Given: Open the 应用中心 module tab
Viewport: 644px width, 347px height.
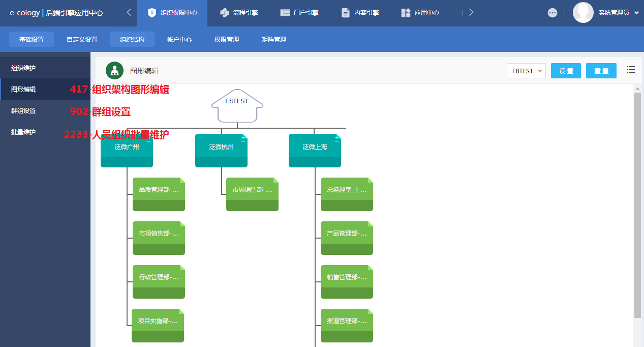Looking at the screenshot, I should point(420,13).
